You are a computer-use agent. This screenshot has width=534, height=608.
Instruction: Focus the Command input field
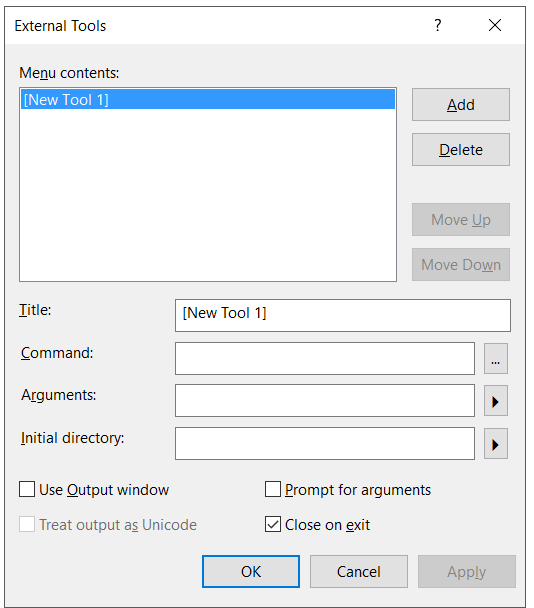325,358
